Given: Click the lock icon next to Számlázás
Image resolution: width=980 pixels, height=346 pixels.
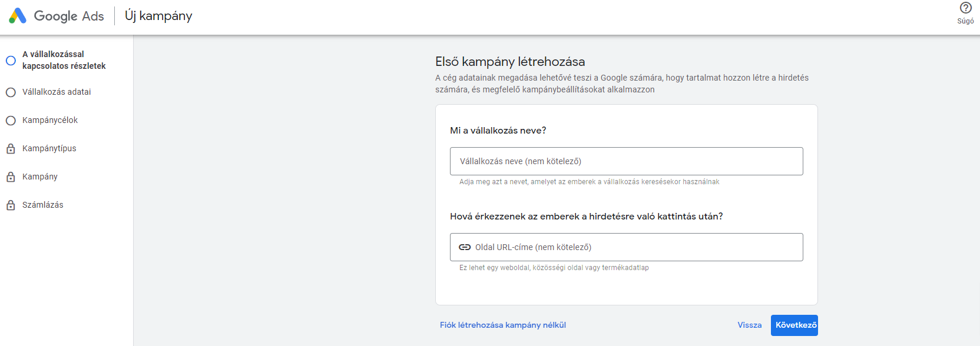Looking at the screenshot, I should click(10, 205).
